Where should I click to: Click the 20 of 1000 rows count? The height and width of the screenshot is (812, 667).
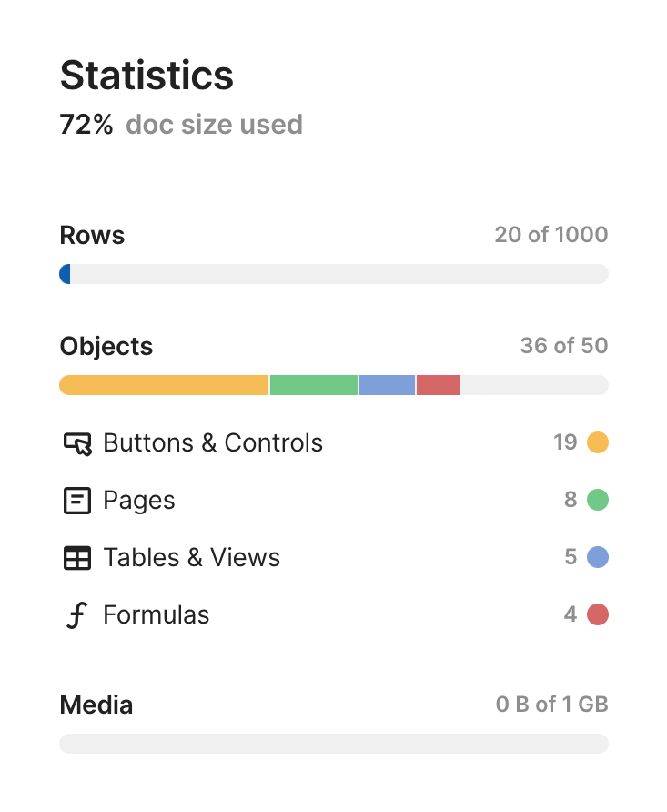pyautogui.click(x=551, y=235)
